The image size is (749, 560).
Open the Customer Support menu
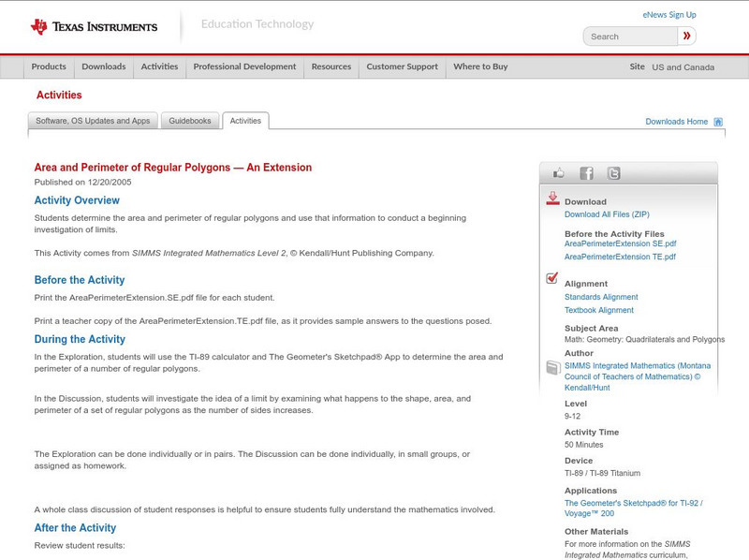[403, 66]
